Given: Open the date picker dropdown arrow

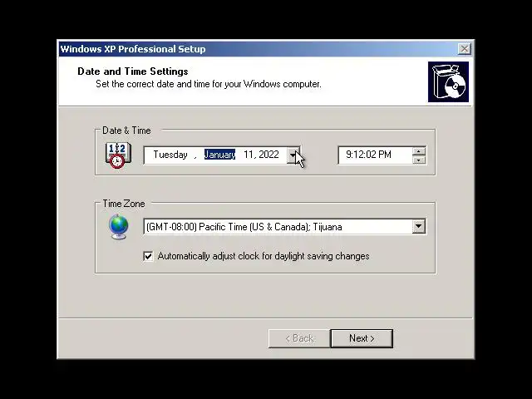Looking at the screenshot, I should (x=293, y=155).
